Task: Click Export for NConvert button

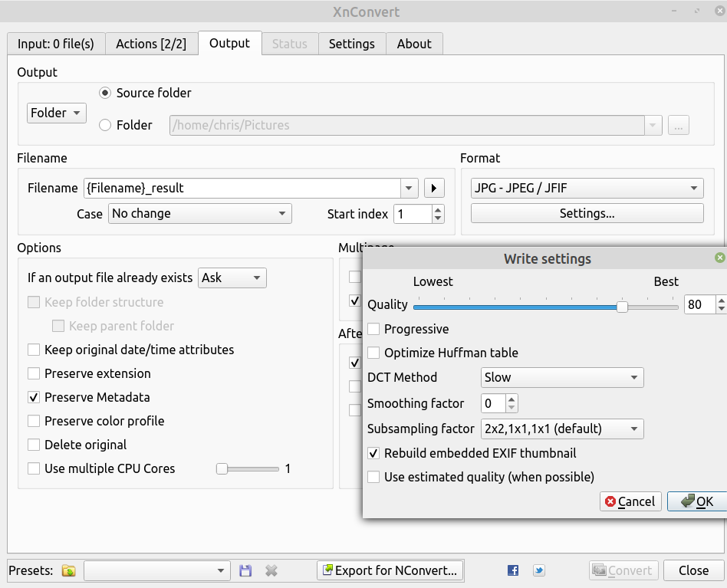Action: [391, 570]
